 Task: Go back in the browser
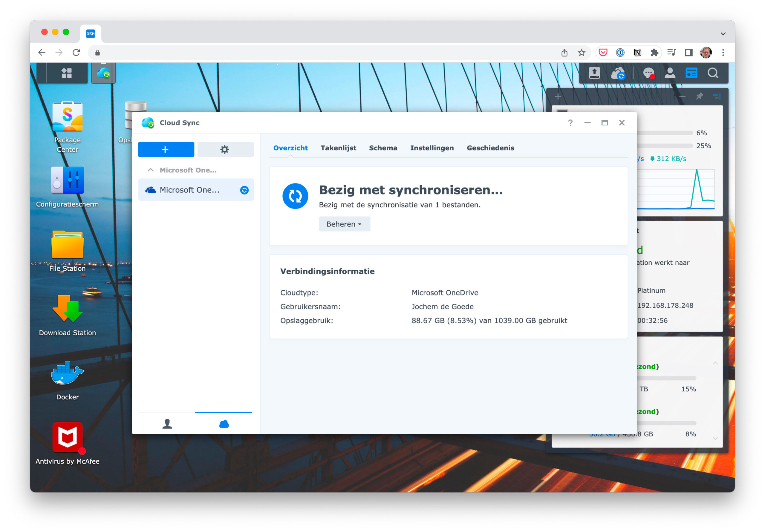(42, 53)
